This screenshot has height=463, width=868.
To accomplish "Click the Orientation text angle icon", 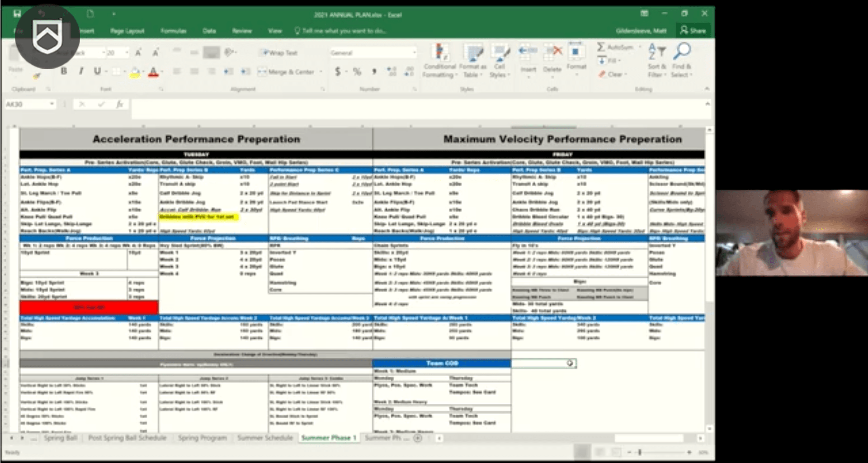I will click(230, 53).
